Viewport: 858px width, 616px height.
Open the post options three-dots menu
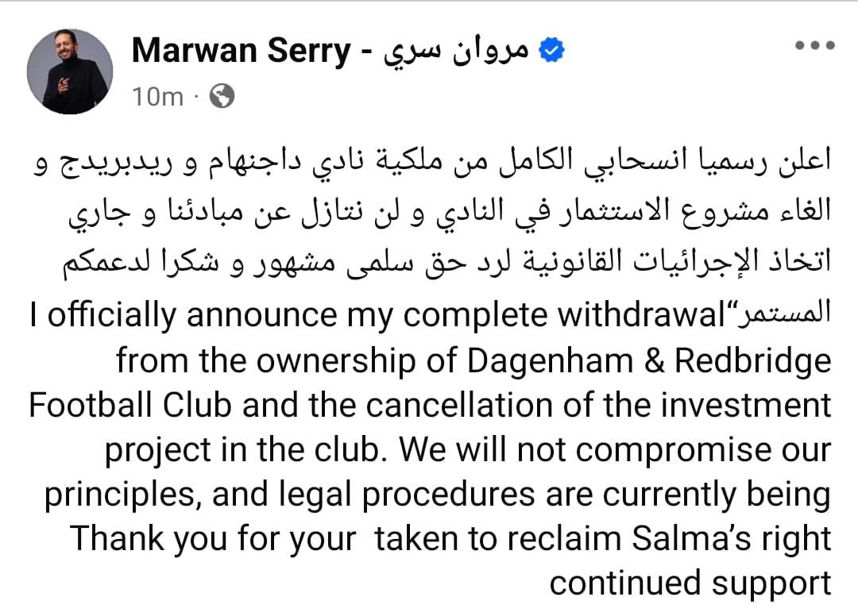815,45
